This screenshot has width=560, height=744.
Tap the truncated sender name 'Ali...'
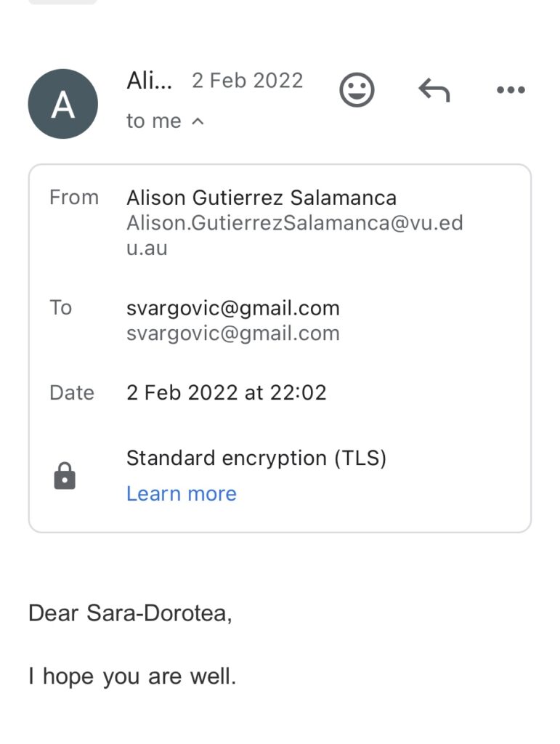pyautogui.click(x=150, y=81)
